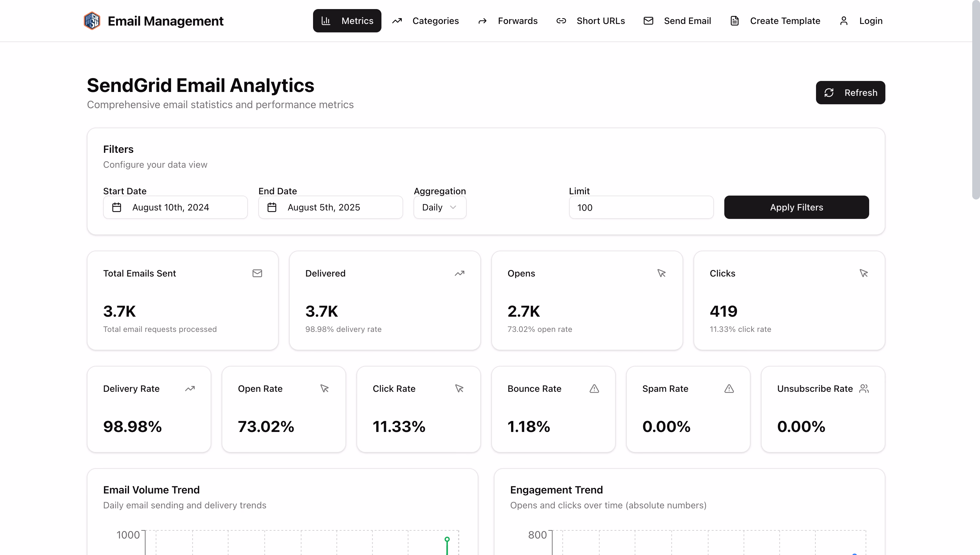Open the Metrics tab
980x555 pixels.
tap(347, 21)
